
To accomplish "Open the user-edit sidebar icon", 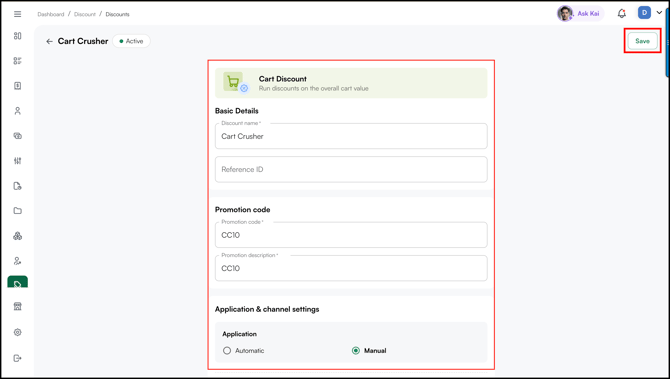I will click(18, 261).
